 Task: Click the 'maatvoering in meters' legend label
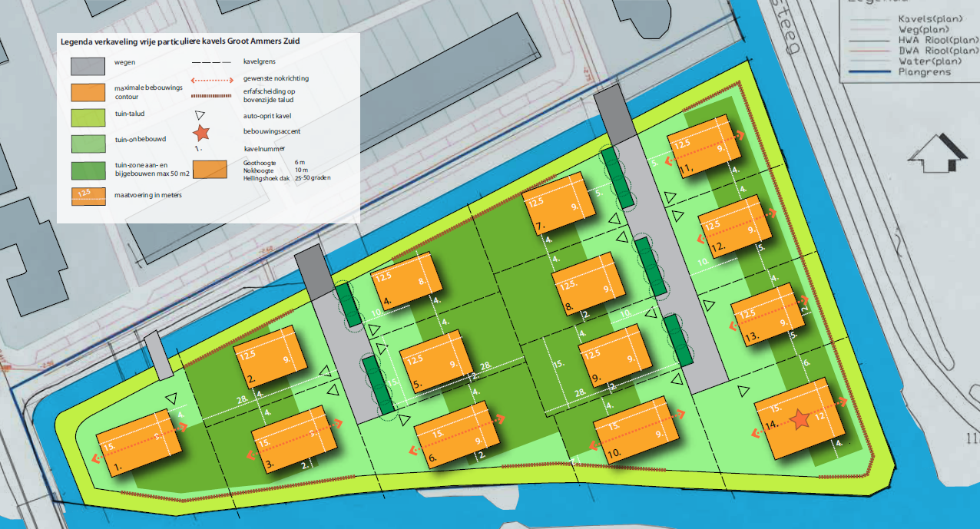148,194
